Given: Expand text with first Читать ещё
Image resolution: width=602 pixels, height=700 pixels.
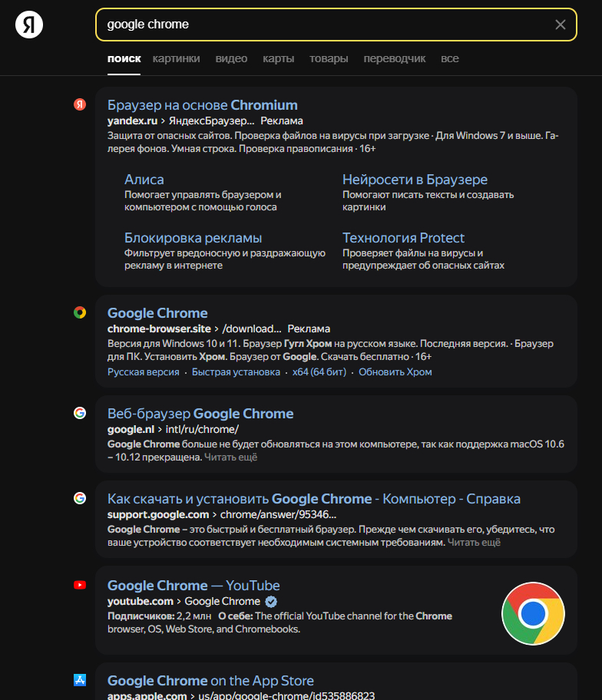Looking at the screenshot, I should pos(230,457).
